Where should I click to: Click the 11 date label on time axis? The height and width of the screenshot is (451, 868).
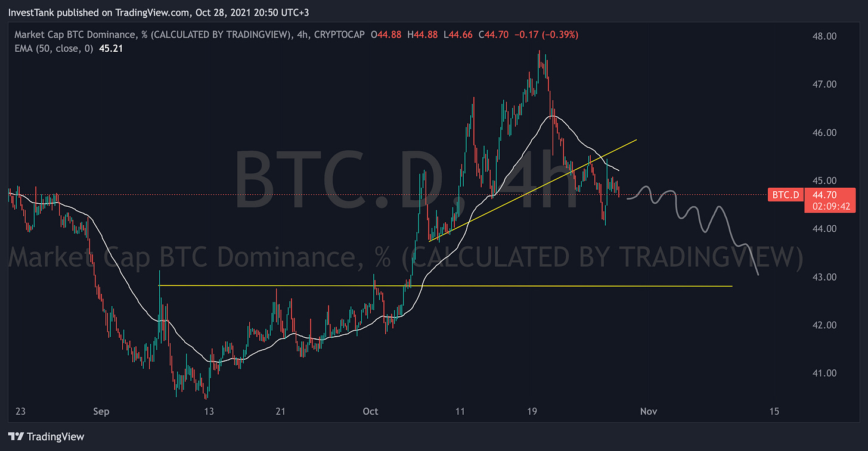pos(460,412)
